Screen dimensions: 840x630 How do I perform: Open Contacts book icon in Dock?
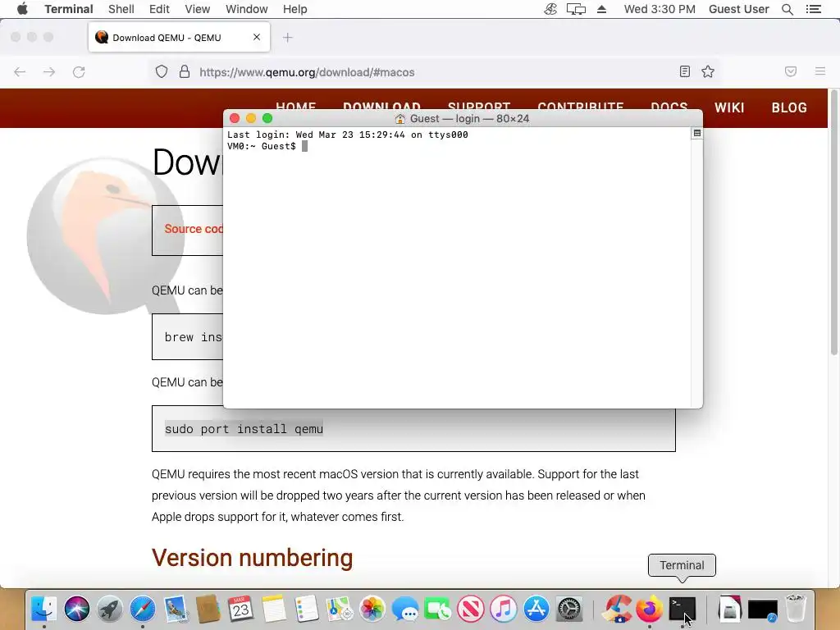pos(208,609)
